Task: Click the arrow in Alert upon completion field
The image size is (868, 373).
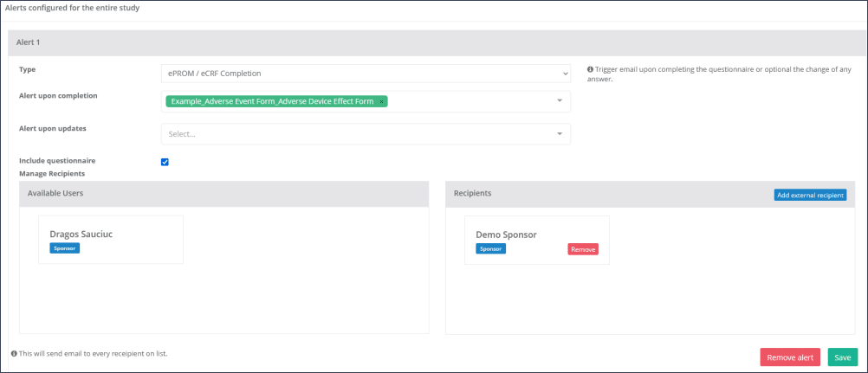Action: point(560,101)
